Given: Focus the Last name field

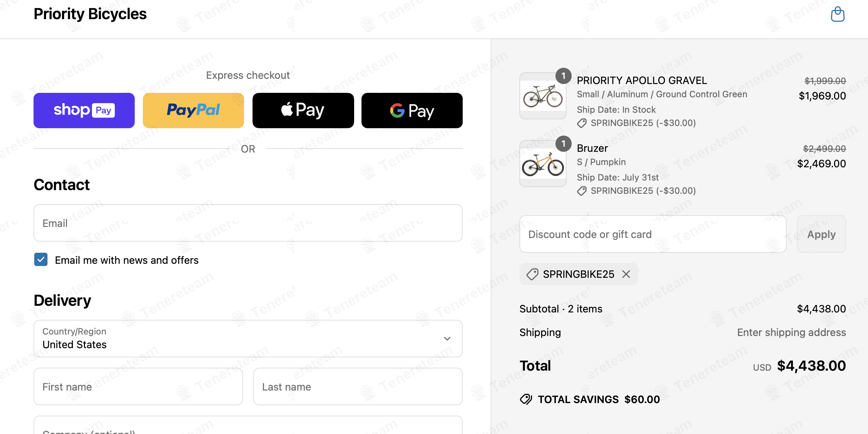Looking at the screenshot, I should coord(357,386).
